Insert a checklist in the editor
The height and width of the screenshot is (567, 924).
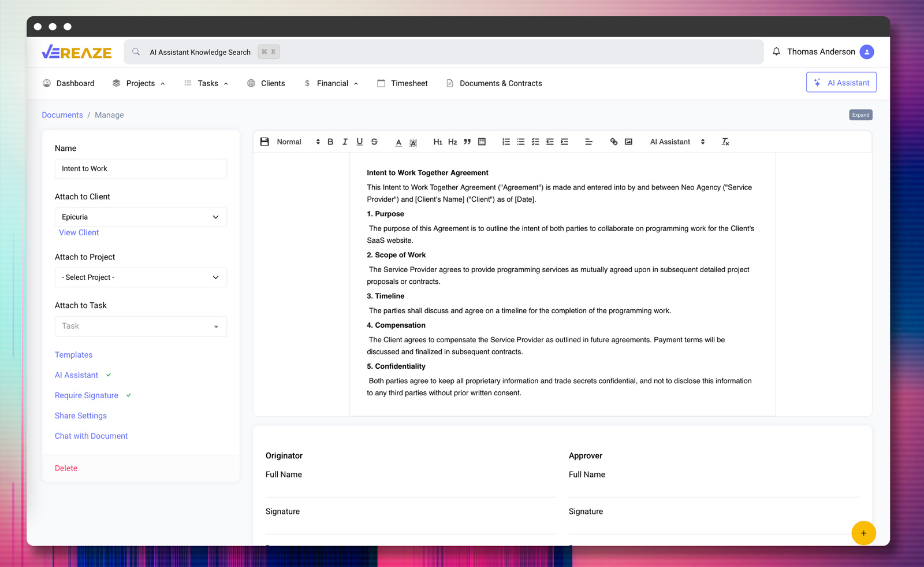pos(535,142)
